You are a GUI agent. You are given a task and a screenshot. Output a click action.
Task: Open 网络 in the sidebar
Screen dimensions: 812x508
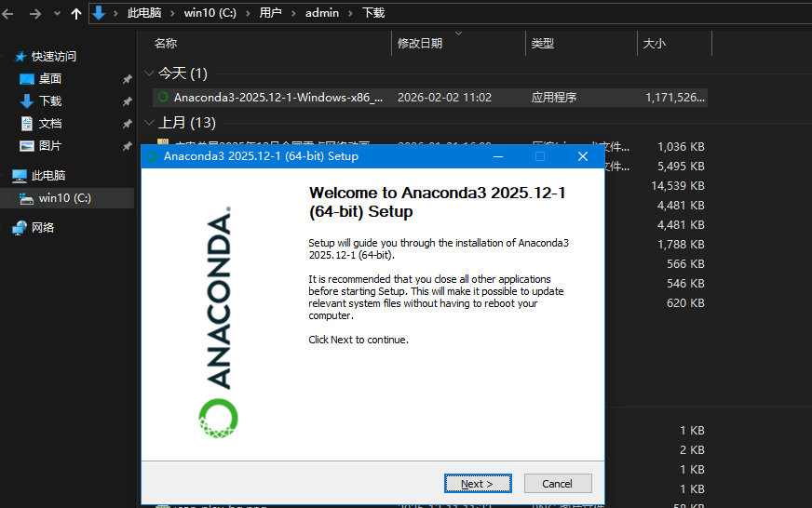click(x=43, y=227)
